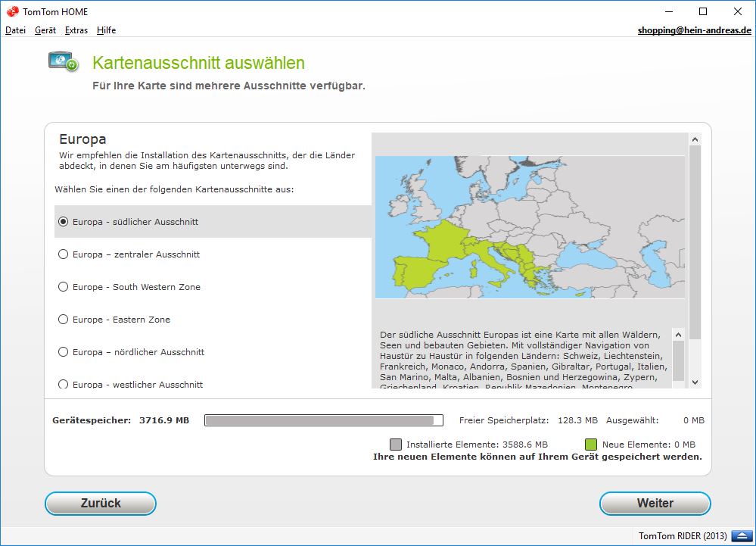The height and width of the screenshot is (546, 756).
Task: Select Europa – südlicher Ausschnitt radio button
Action: click(64, 222)
